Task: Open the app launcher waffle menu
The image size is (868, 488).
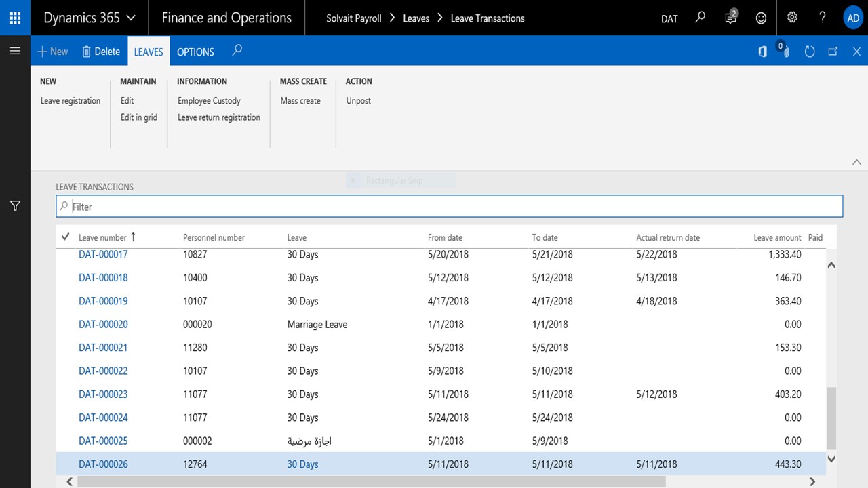Action: pos(15,18)
